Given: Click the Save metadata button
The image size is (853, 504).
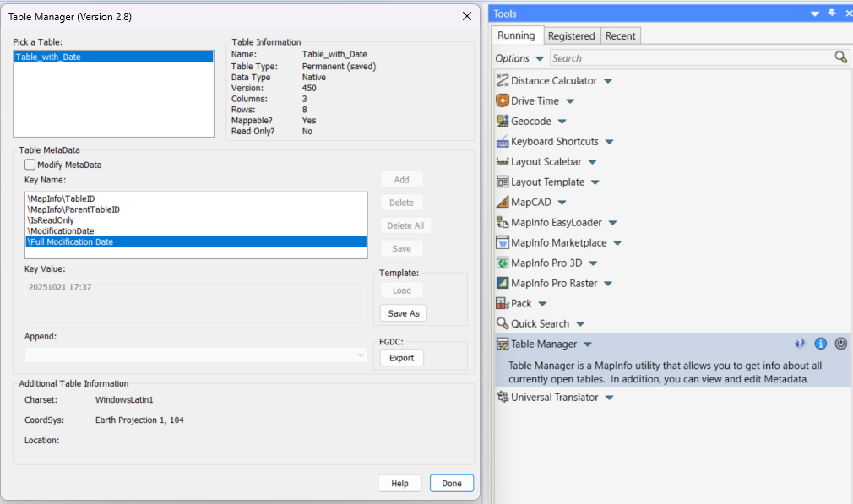Looking at the screenshot, I should [x=401, y=248].
